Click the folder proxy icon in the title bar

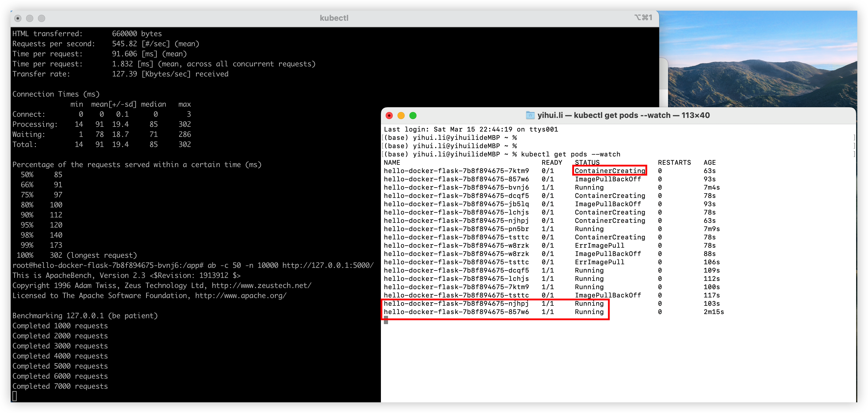tap(530, 116)
